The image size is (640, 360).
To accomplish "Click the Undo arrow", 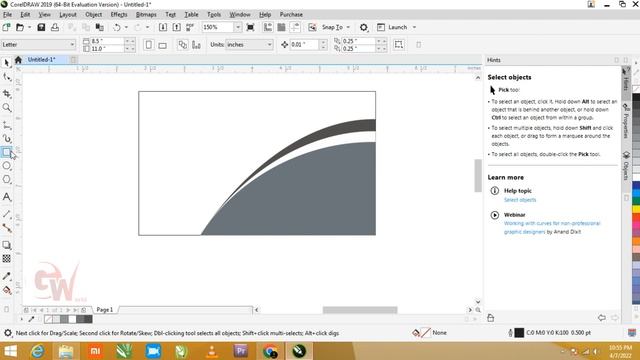I will [x=117, y=27].
